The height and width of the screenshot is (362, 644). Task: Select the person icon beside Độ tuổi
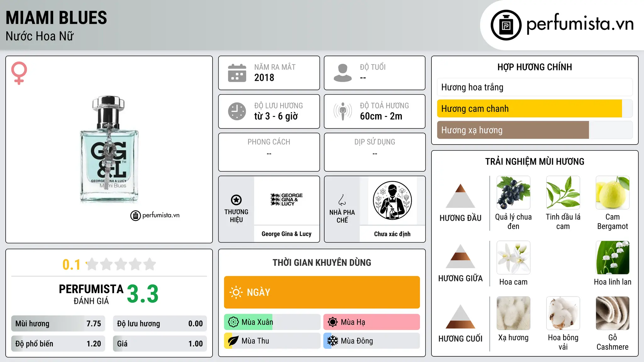pyautogui.click(x=343, y=73)
